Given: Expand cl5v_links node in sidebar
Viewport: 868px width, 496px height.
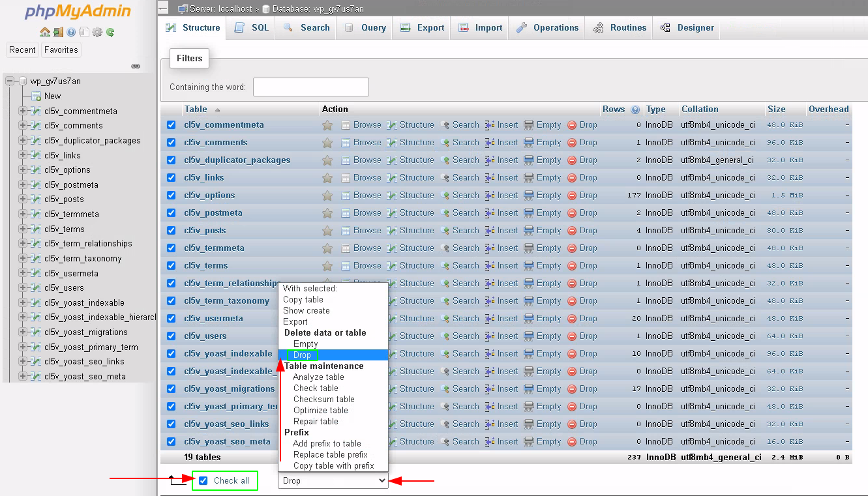Looking at the screenshot, I should pyautogui.click(x=23, y=155).
